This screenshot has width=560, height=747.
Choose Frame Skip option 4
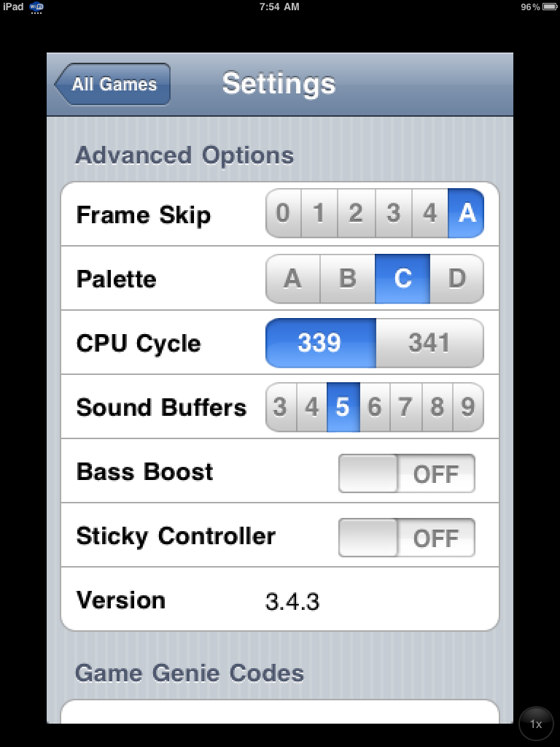[x=430, y=214]
